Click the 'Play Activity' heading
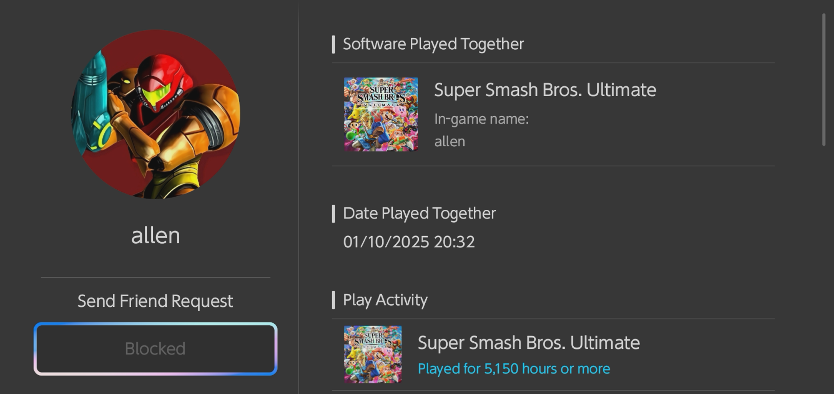Image resolution: width=834 pixels, height=394 pixels. pyautogui.click(x=385, y=300)
